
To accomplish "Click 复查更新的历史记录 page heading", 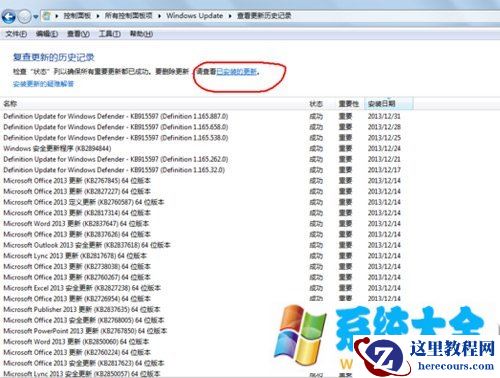I will coord(54,57).
